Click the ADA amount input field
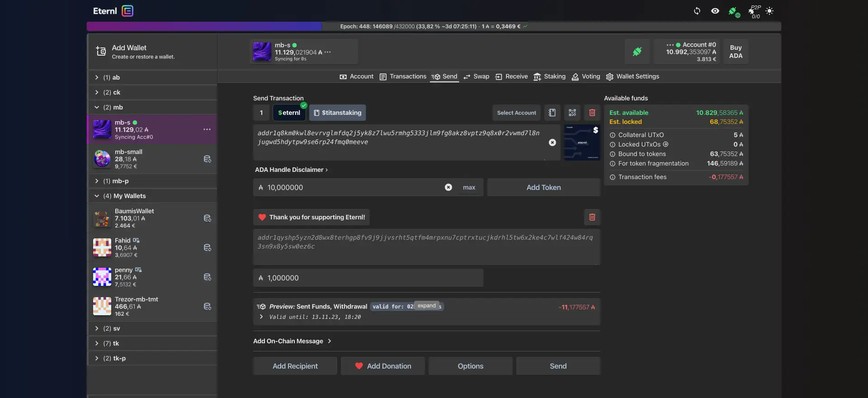Screen dimensions: 868x398 [353, 187]
